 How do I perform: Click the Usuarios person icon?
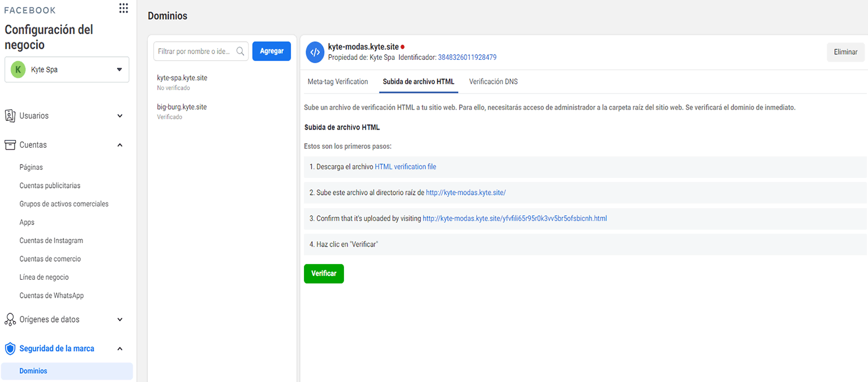click(10, 116)
